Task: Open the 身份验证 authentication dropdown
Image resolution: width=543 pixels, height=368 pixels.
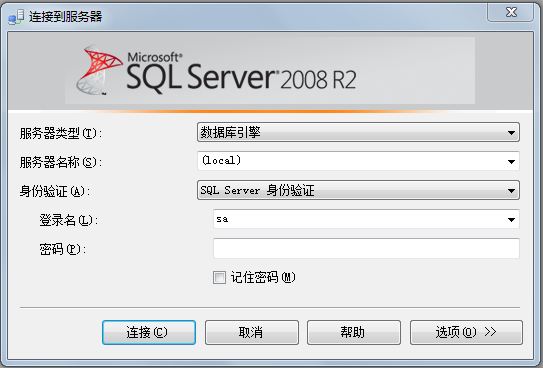Action: 358,190
